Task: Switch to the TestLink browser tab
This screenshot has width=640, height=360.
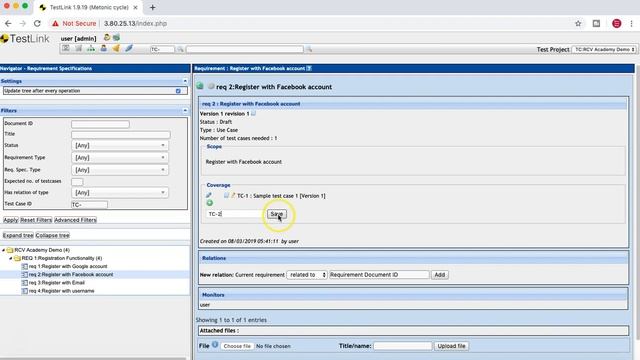Action: point(89,7)
